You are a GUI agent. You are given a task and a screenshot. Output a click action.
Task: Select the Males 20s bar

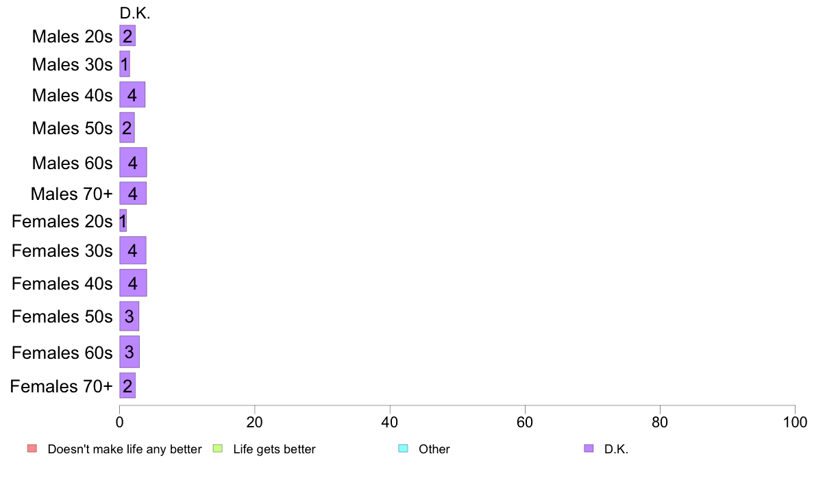tap(127, 36)
